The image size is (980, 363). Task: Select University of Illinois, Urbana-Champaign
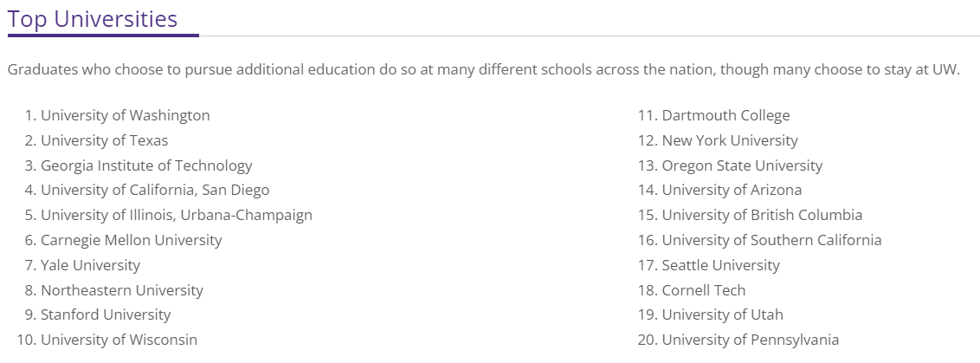coord(177,216)
